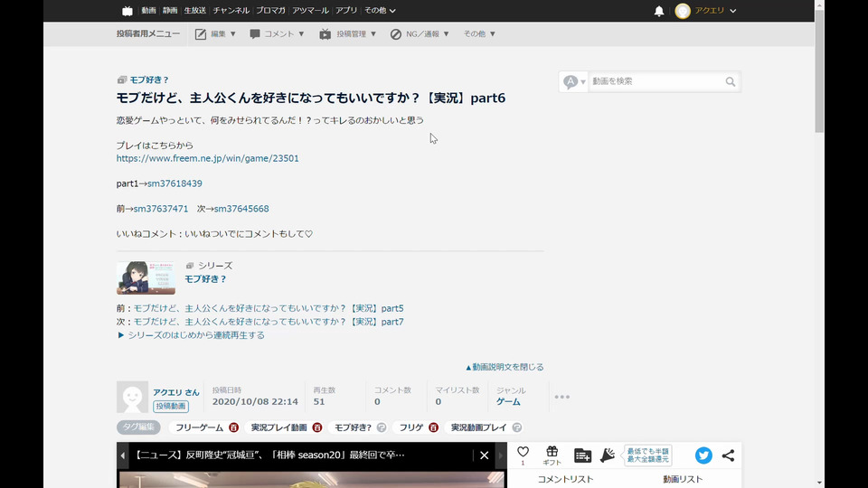Click the 動画を検索 search field

656,82
